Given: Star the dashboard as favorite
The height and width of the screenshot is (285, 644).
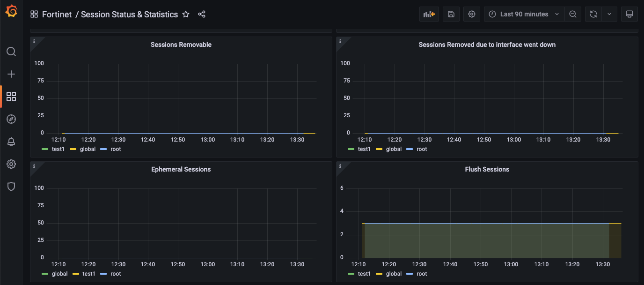Looking at the screenshot, I should pyautogui.click(x=186, y=15).
